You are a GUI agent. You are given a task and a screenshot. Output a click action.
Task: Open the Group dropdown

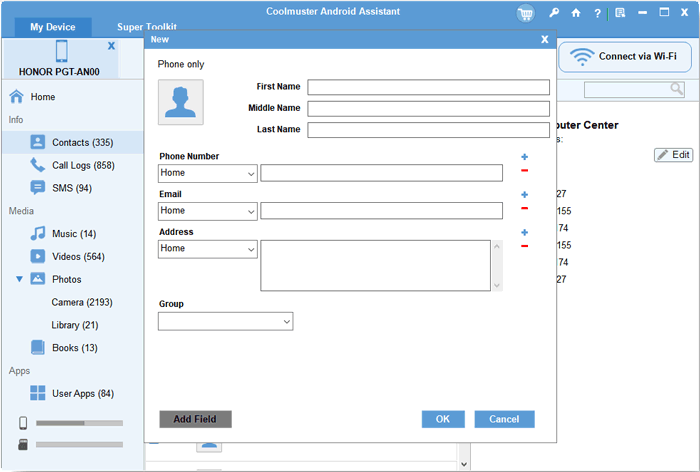225,322
